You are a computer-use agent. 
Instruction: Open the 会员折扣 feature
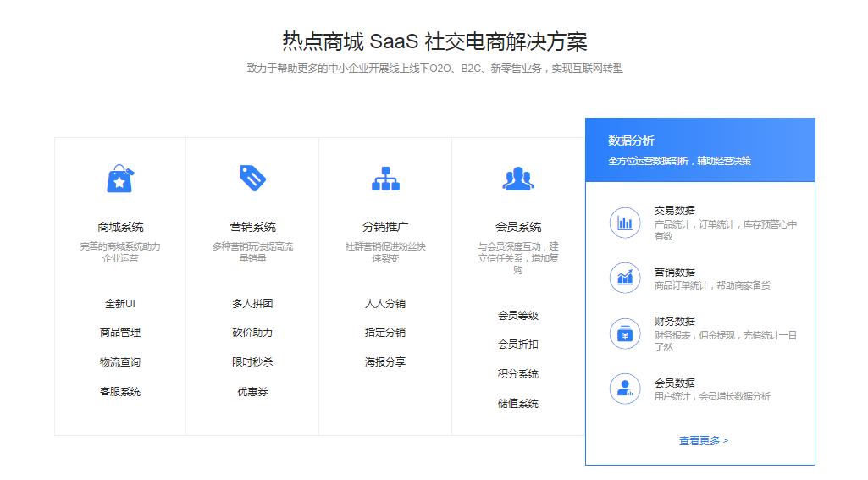point(518,345)
